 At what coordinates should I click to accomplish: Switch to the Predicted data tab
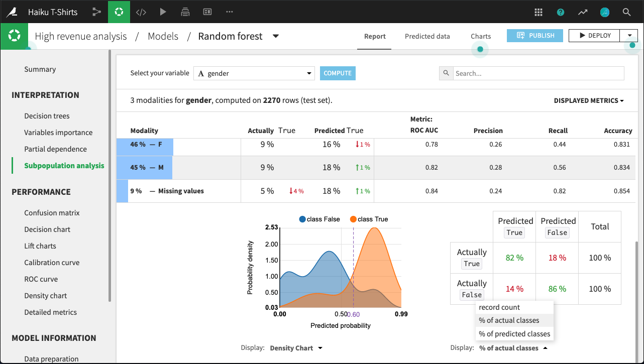tap(427, 36)
